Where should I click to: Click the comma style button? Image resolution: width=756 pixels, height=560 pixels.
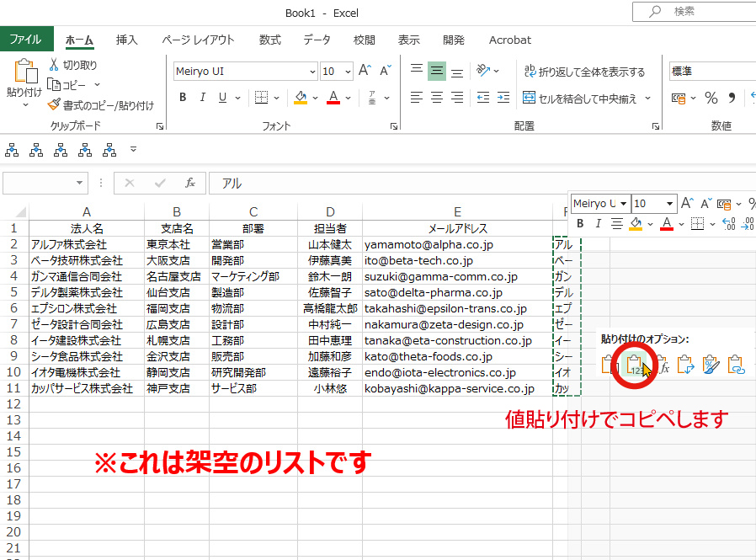click(732, 98)
